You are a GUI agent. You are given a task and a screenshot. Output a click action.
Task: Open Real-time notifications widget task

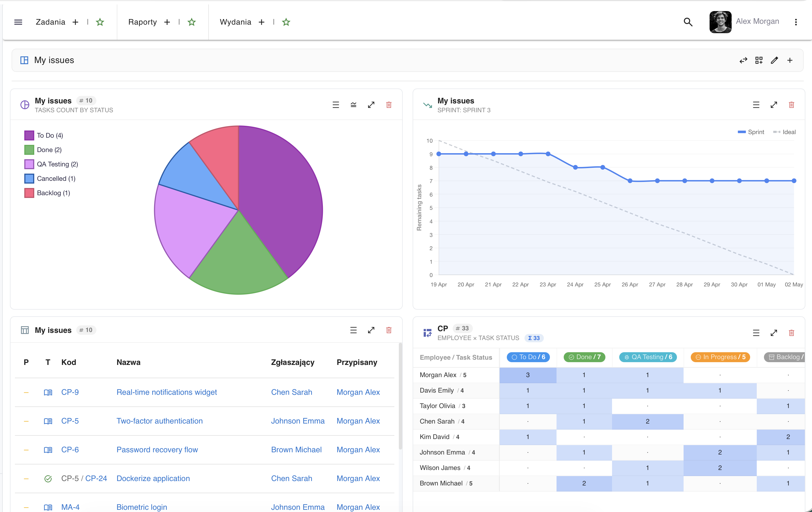click(167, 392)
